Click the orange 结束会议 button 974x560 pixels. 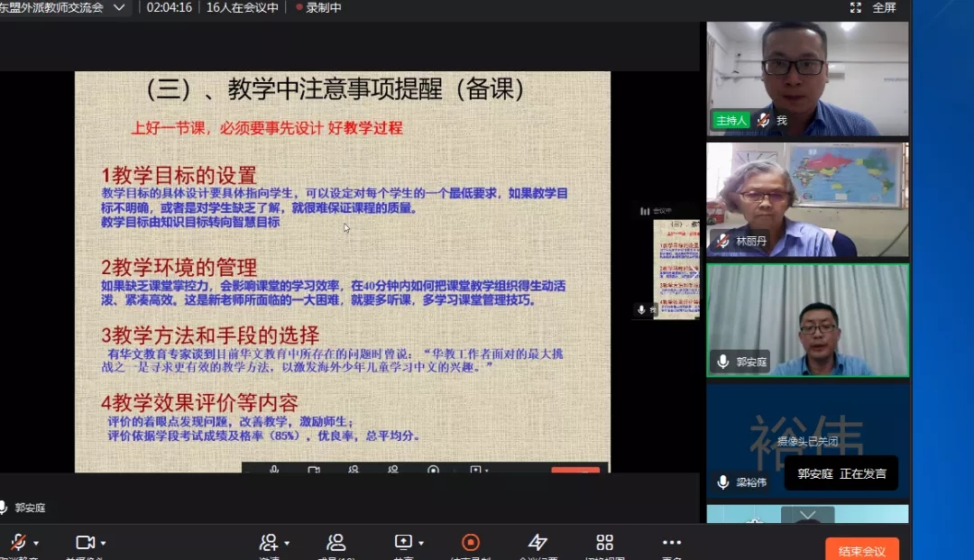point(861,550)
